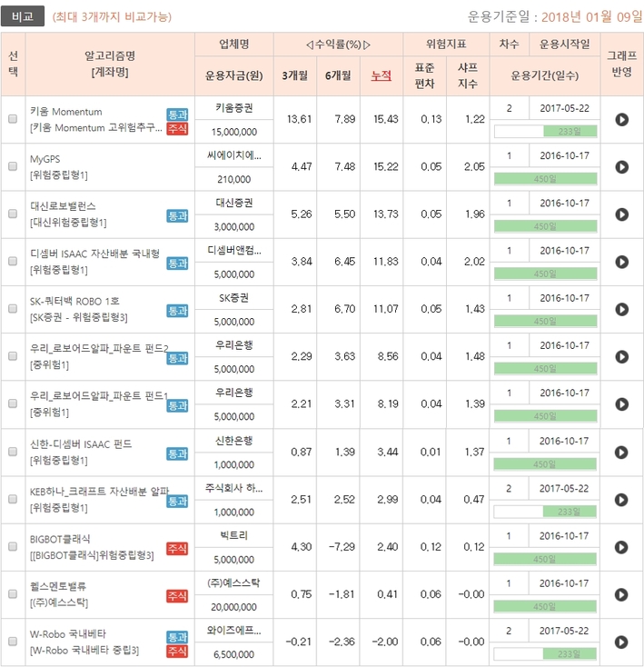Viewport: 644px width, 667px height.
Task: Click the 운용자금(원) column header
Action: [233, 75]
